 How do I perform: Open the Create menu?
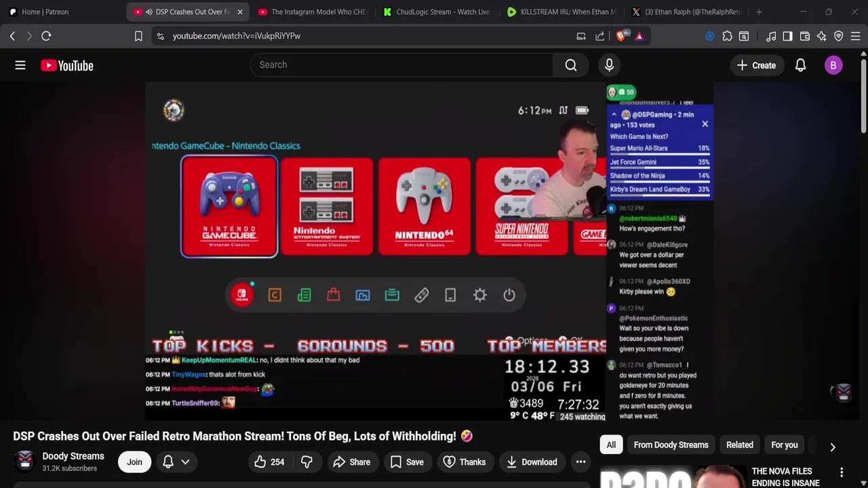pyautogui.click(x=756, y=65)
